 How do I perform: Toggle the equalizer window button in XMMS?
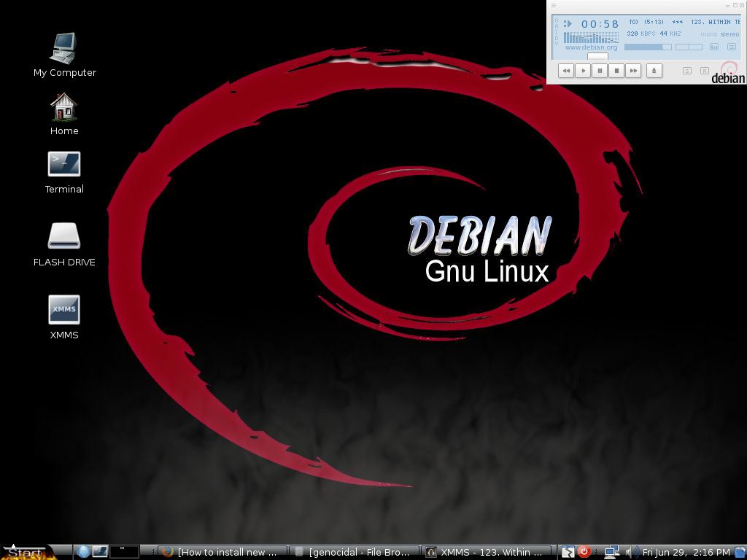[x=714, y=47]
